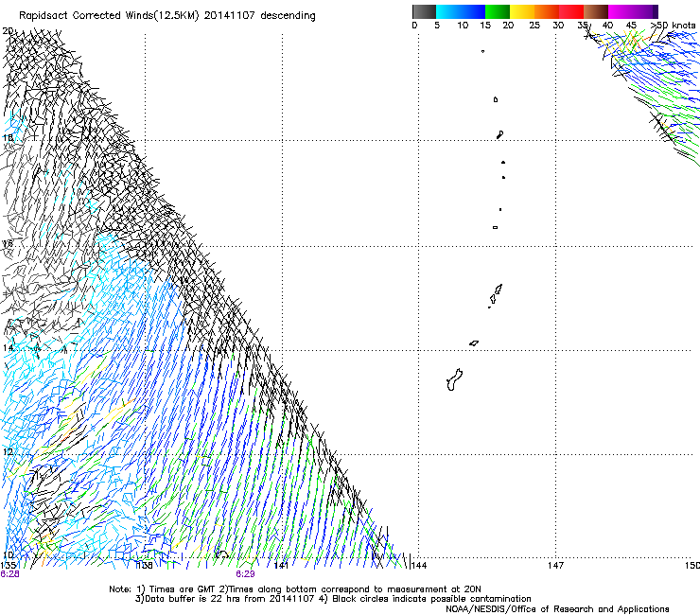This screenshot has height=615, width=700.
Task: Select the Guam island outline
Action: (x=454, y=379)
